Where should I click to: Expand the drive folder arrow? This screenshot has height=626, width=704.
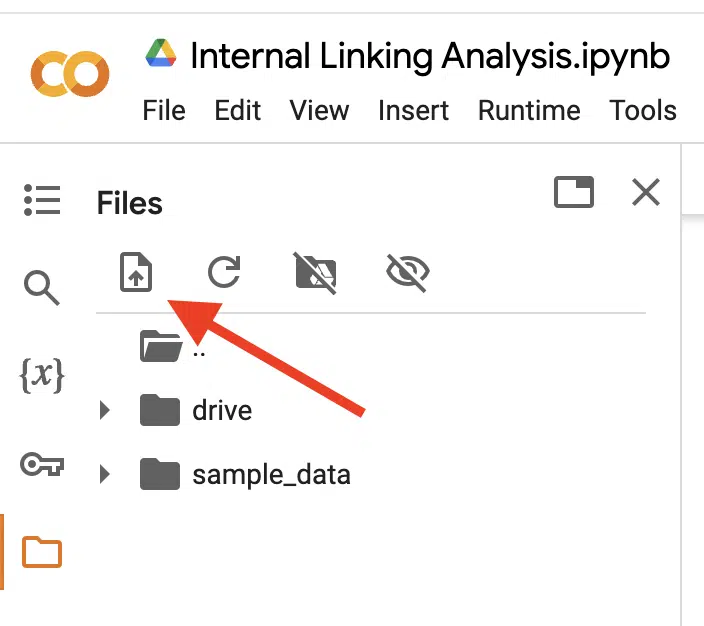(105, 410)
